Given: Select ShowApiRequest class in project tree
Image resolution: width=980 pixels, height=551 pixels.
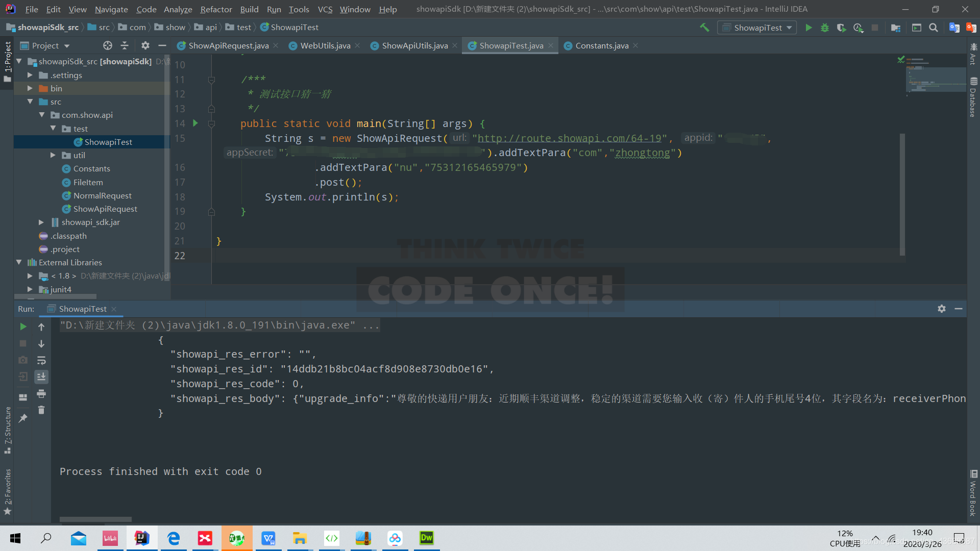Looking at the screenshot, I should (105, 209).
